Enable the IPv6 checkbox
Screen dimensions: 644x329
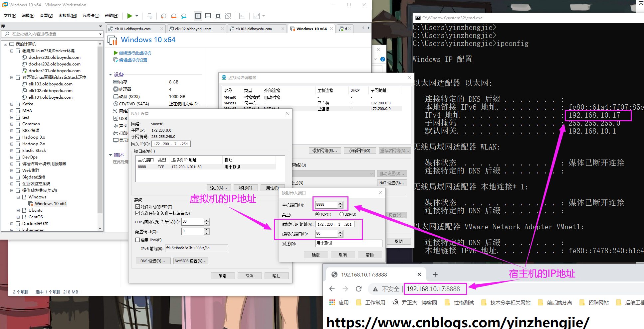coord(137,240)
